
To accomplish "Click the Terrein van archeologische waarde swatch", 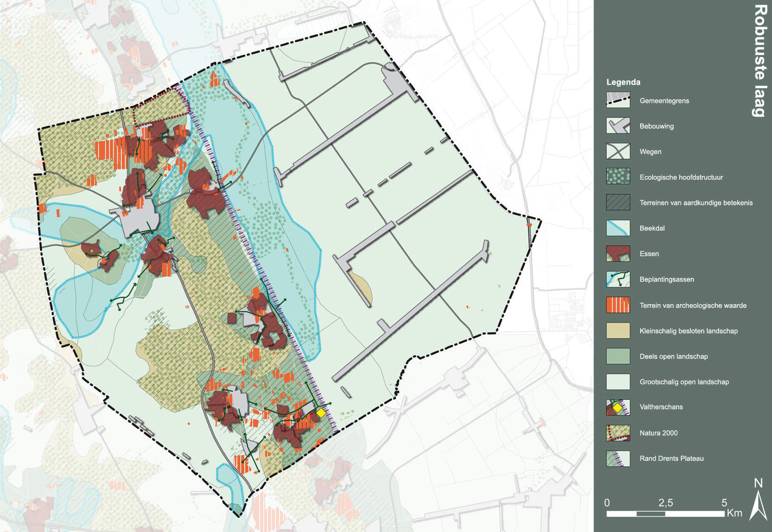I will point(618,305).
